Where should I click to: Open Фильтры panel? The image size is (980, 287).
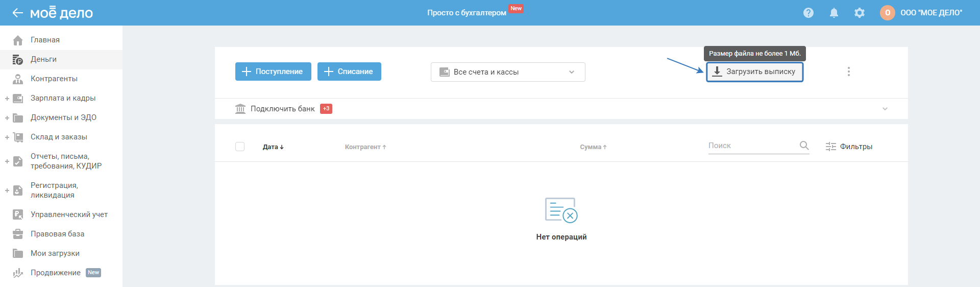[849, 147]
